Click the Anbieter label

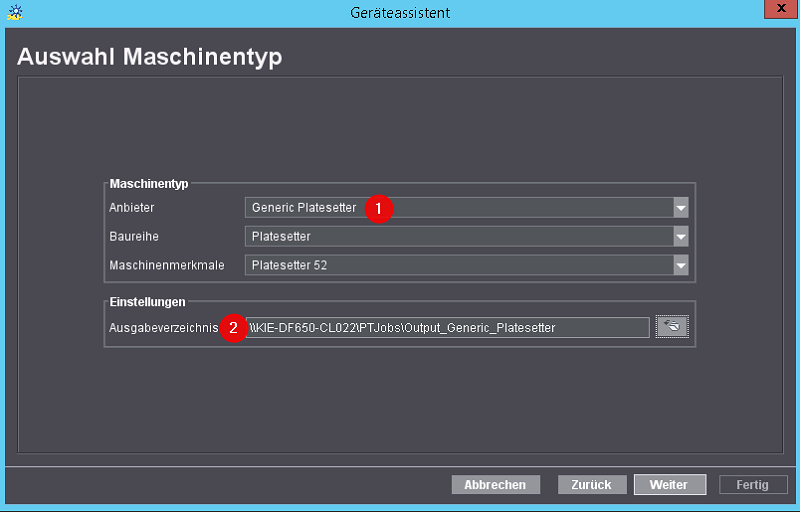click(131, 208)
